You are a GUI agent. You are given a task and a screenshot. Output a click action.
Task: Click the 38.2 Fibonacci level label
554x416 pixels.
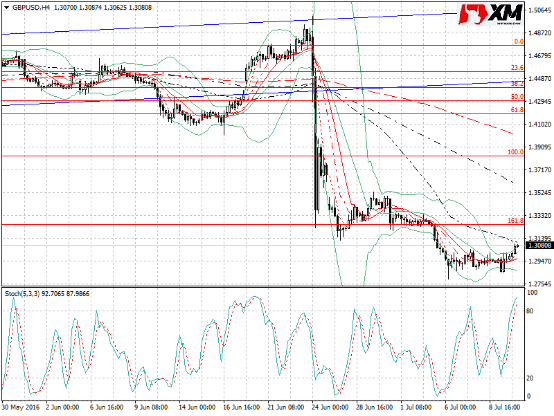coord(517,83)
